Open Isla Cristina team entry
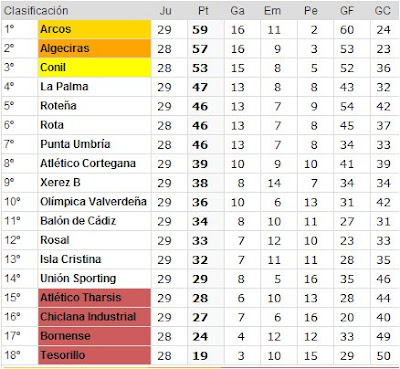400x369 pixels. [x=70, y=259]
